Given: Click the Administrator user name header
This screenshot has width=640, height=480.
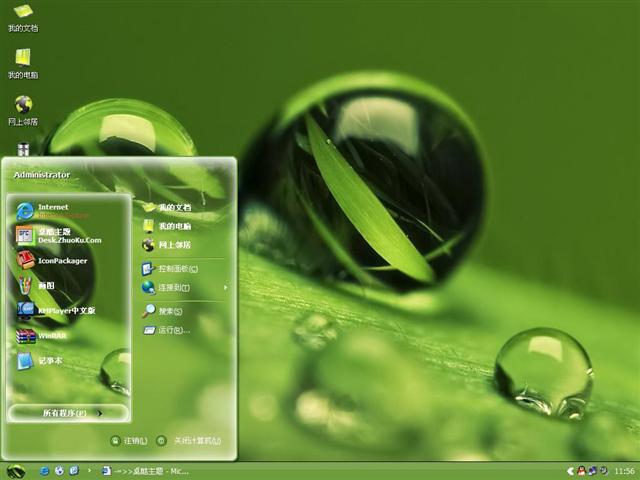Looking at the screenshot, I should click(x=42, y=175).
